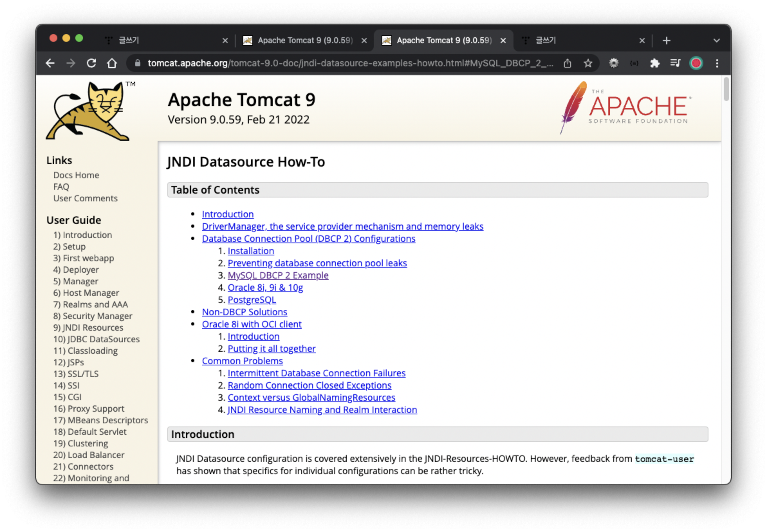767x532 pixels.
Task: Reload the current page
Action: pos(91,63)
